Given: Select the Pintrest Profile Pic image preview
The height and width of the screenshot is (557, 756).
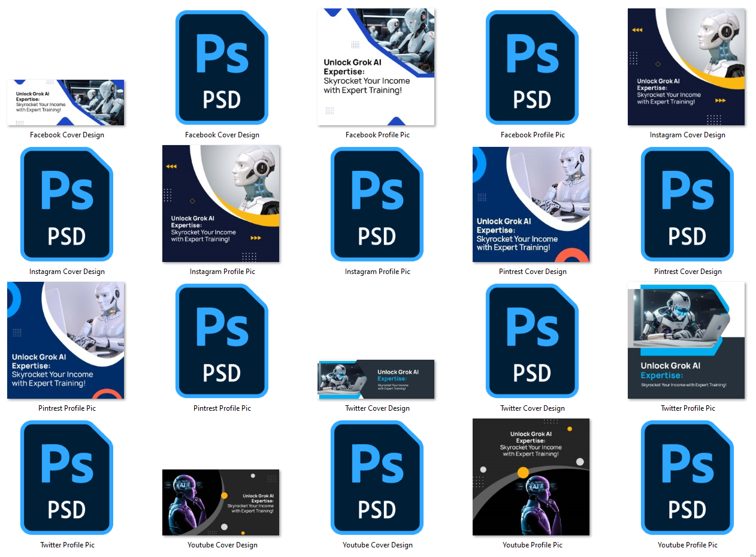Looking at the screenshot, I should [x=66, y=341].
